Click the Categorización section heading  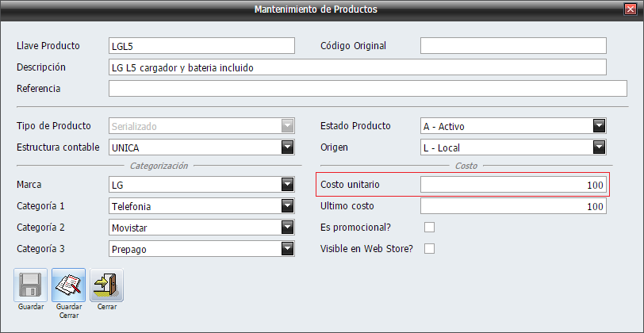pyautogui.click(x=159, y=166)
